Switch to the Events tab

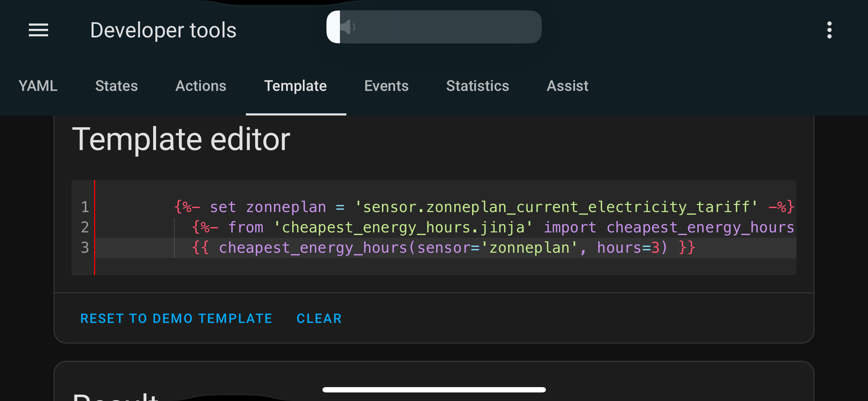(x=386, y=86)
